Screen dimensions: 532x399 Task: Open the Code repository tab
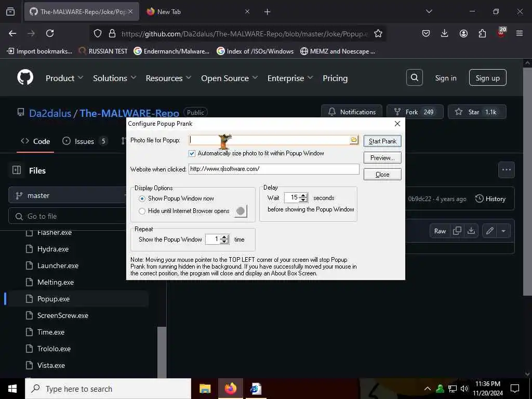pyautogui.click(x=35, y=141)
